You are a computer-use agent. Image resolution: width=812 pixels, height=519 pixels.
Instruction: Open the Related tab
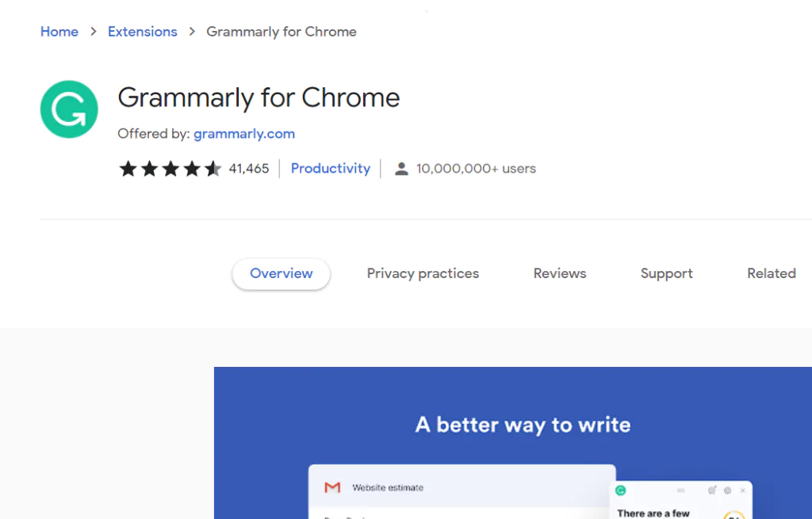click(771, 273)
